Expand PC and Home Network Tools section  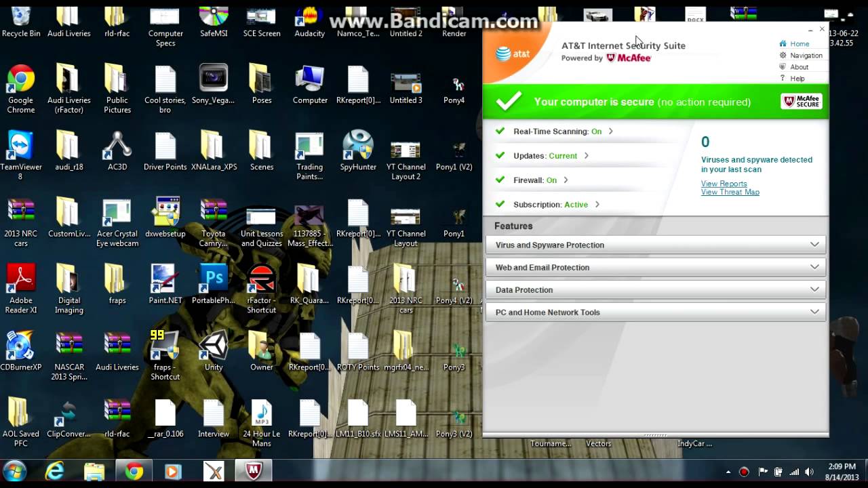[x=656, y=312]
